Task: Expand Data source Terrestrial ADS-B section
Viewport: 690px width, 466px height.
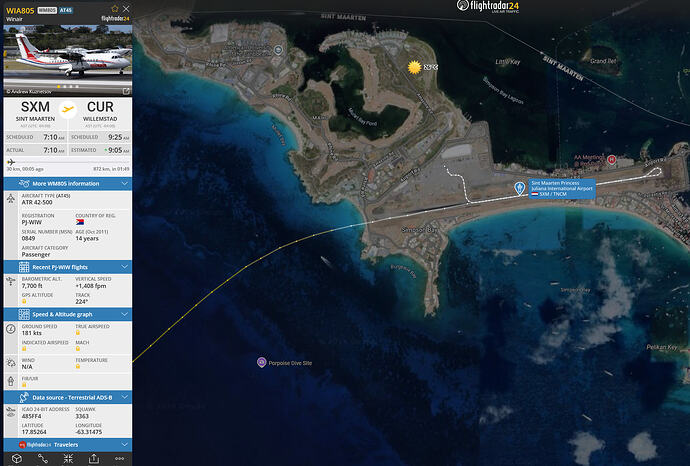Action: [x=68, y=397]
